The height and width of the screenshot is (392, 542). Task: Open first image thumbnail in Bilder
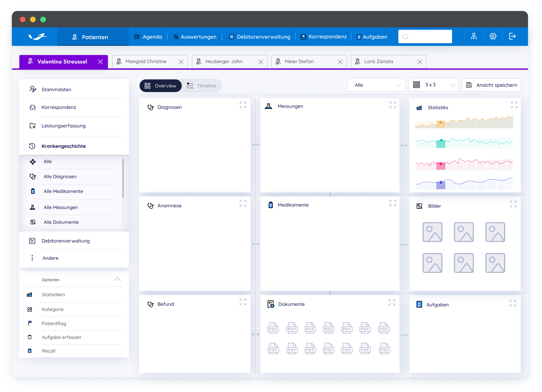432,232
